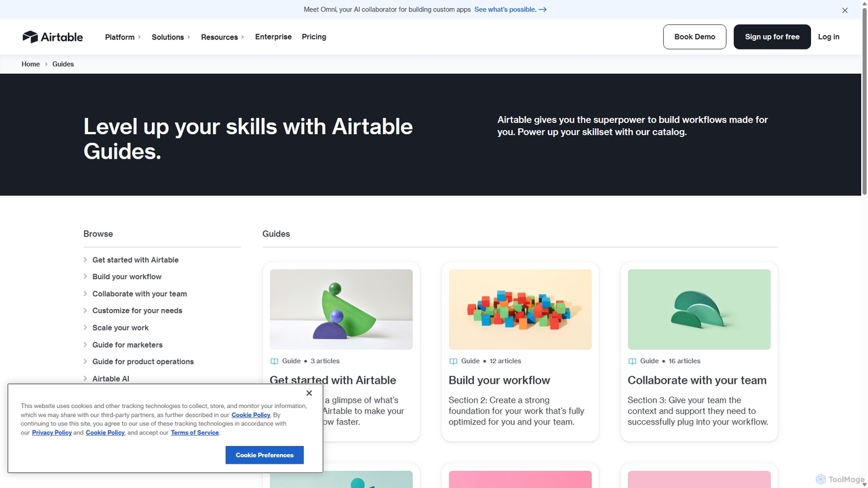Click the "16 articles" label
The image size is (868, 488).
(684, 361)
